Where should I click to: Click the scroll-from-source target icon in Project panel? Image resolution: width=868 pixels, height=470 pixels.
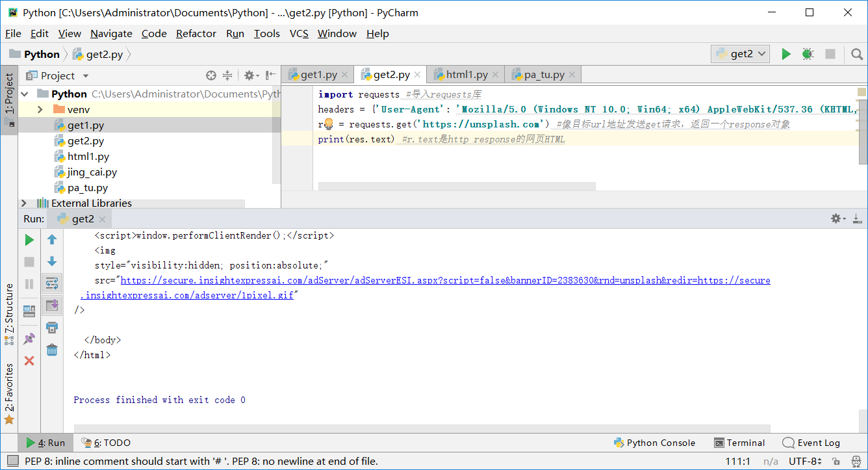(211, 75)
